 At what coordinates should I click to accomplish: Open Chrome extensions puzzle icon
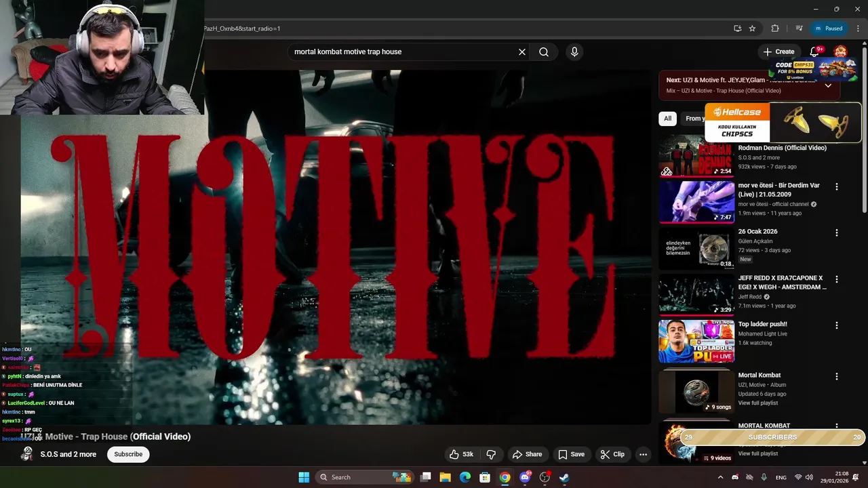[x=775, y=28]
